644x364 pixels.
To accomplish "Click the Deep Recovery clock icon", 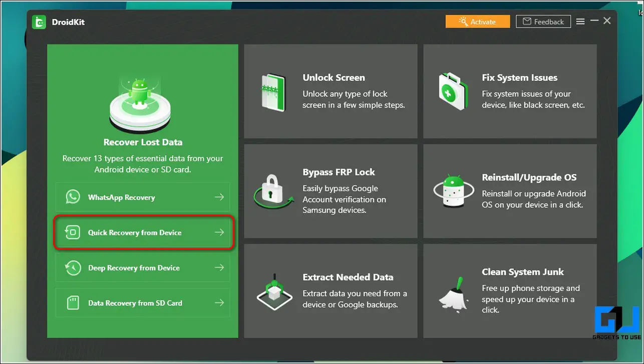I will tap(73, 268).
